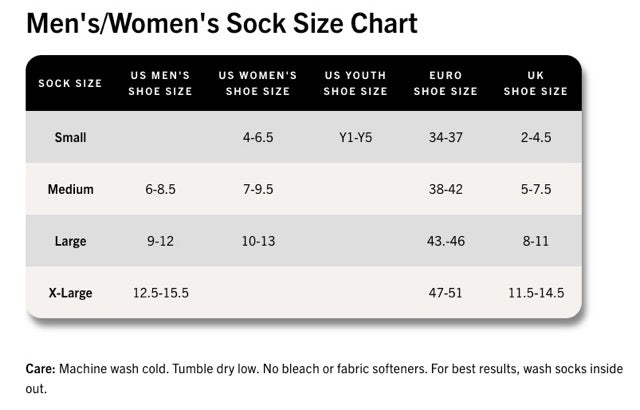
Task: Click the 10-13 women's size cell
Action: [x=258, y=241]
